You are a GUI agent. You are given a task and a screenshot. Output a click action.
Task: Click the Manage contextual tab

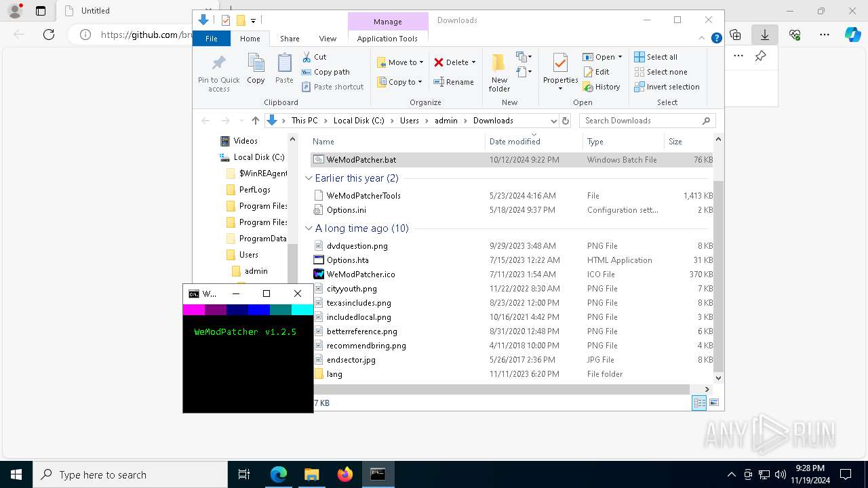[x=388, y=22]
